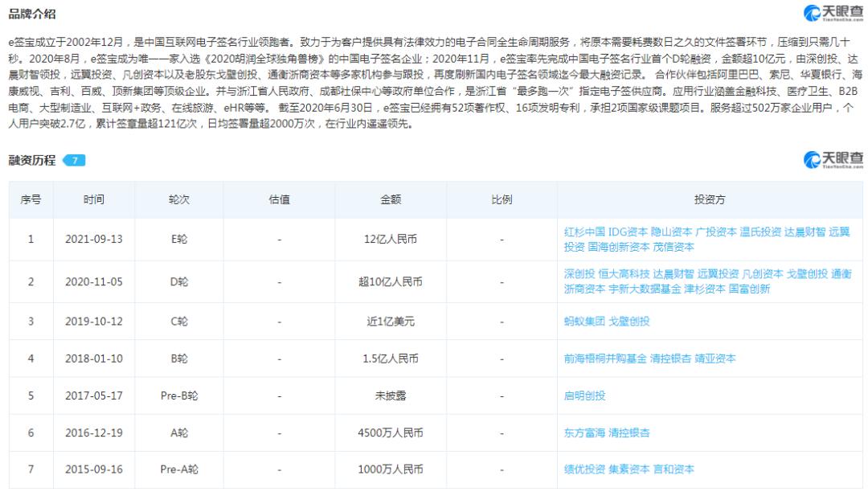The width and height of the screenshot is (868, 496).
Task: Select the date 2016-12-19
Action: click(x=94, y=432)
